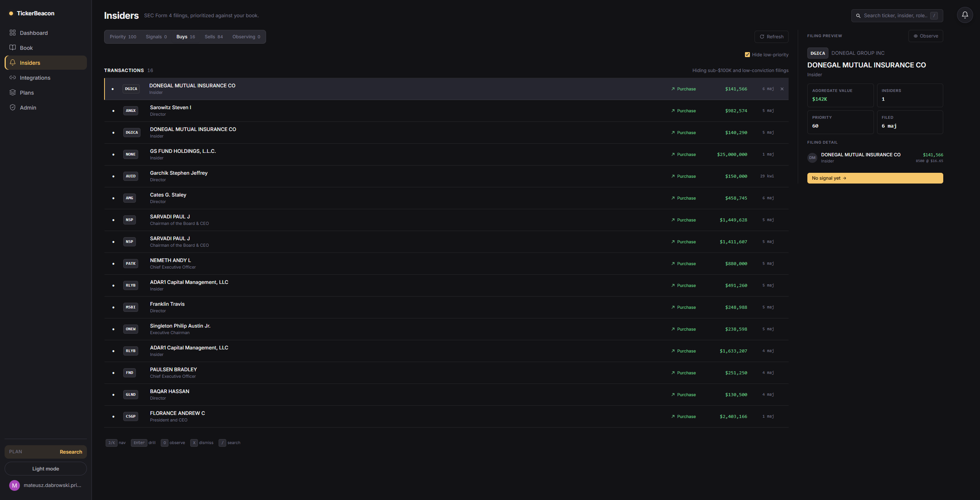Observe this filing with eye button
The image size is (980, 500).
point(926,36)
